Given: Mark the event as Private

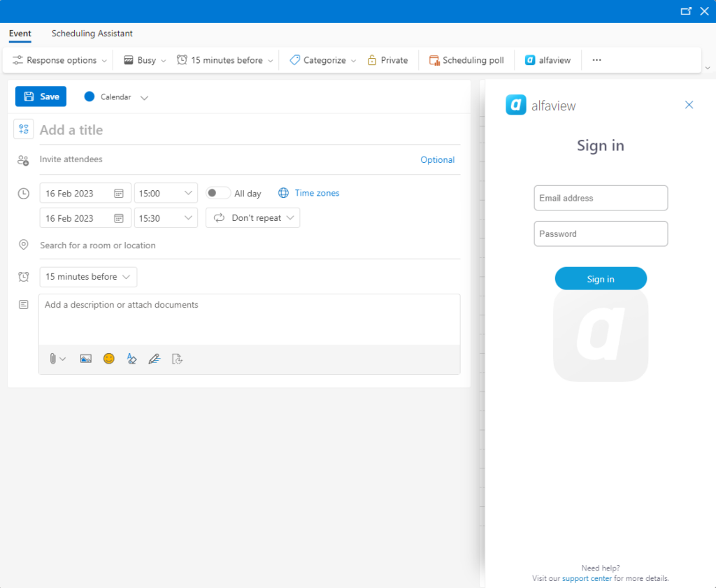Looking at the screenshot, I should (x=387, y=60).
